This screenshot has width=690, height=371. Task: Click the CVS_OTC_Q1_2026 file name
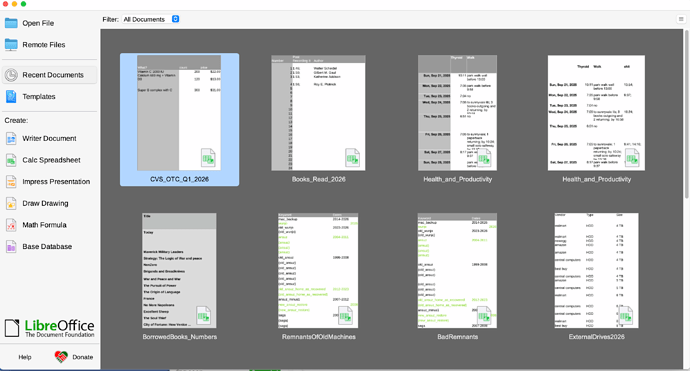[179, 179]
